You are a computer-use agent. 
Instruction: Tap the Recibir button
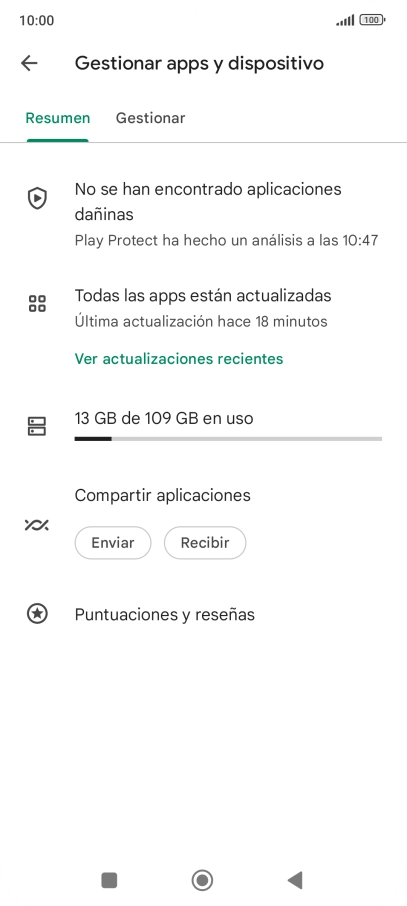205,543
